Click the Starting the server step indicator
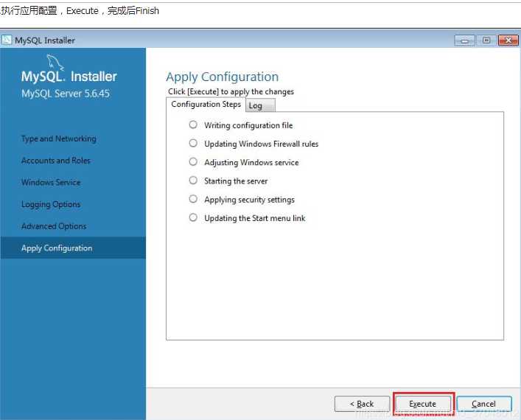The width and height of the screenshot is (521, 420). pos(193,181)
